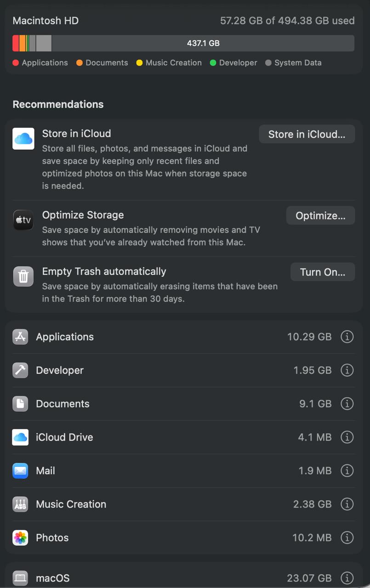Click the Mail envelope icon
370x588 pixels.
coord(20,471)
